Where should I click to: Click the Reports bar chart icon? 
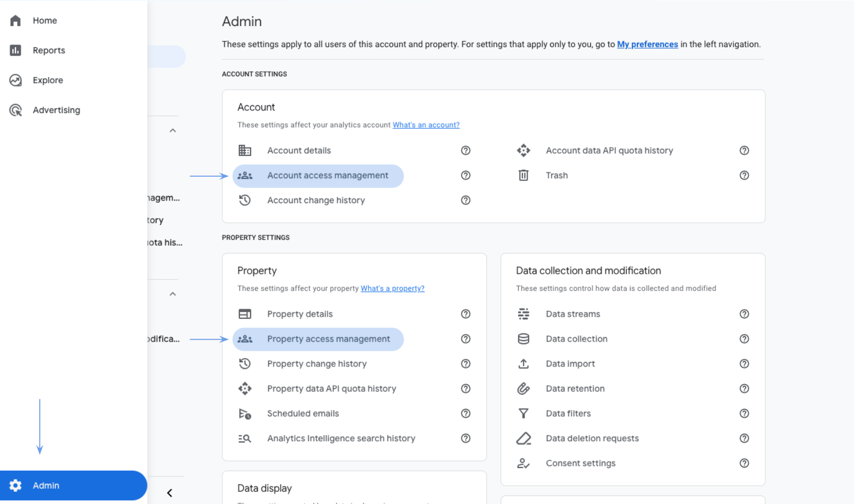point(15,50)
